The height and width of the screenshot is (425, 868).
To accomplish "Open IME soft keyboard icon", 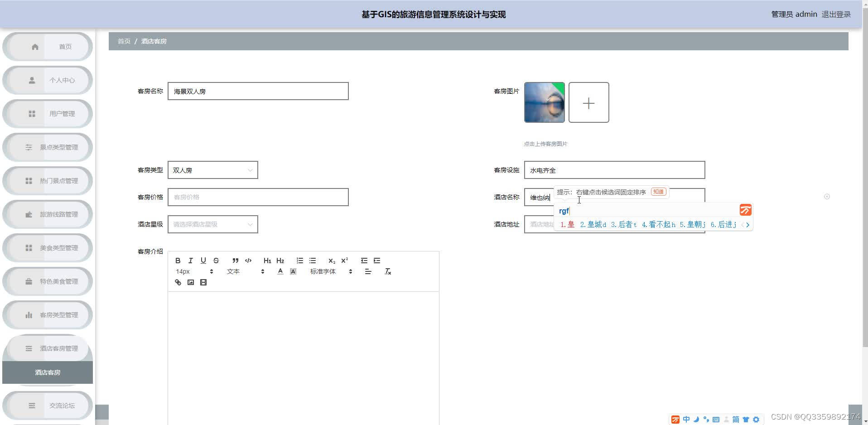I will pyautogui.click(x=716, y=420).
